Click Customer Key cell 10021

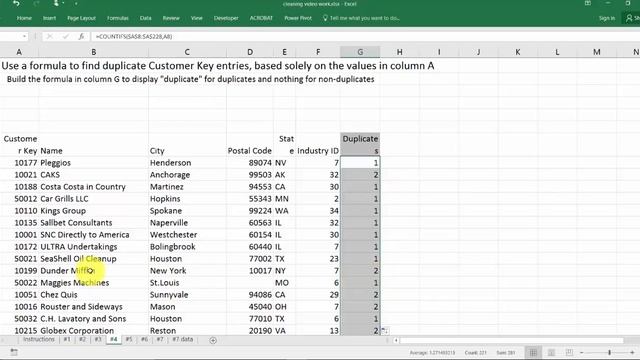pyautogui.click(x=19, y=175)
